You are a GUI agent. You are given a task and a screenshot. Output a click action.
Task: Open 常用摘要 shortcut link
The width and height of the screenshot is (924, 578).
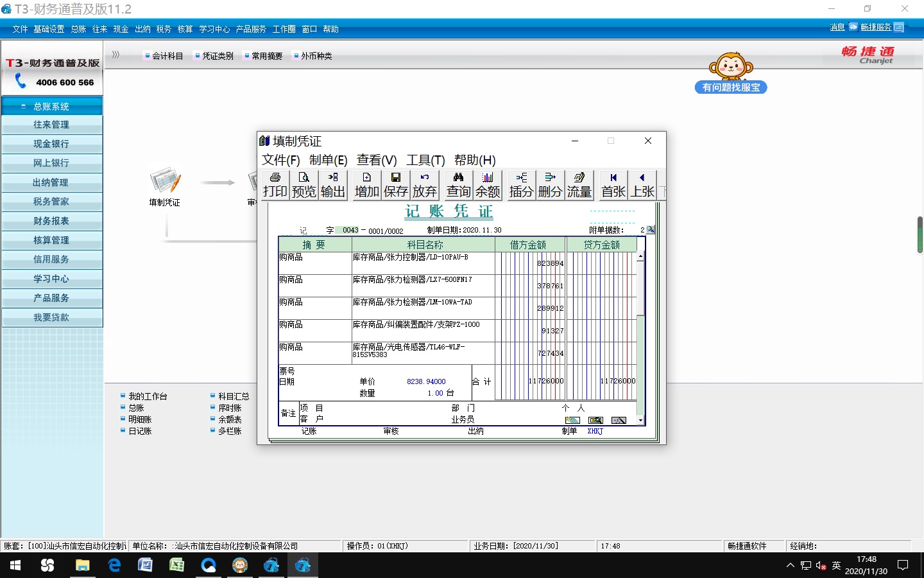click(x=267, y=56)
